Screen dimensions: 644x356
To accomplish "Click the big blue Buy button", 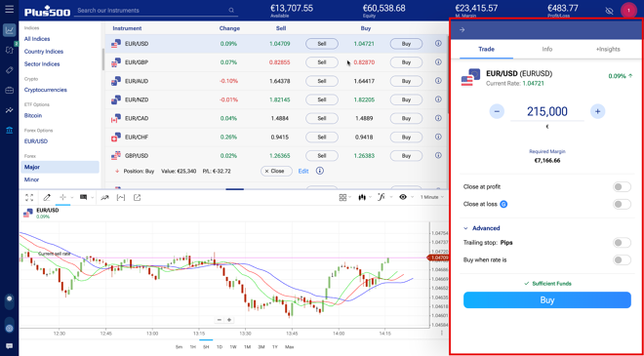I will click(547, 300).
